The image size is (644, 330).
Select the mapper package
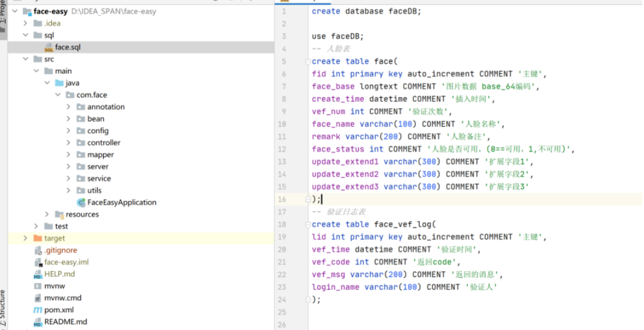tap(100, 155)
